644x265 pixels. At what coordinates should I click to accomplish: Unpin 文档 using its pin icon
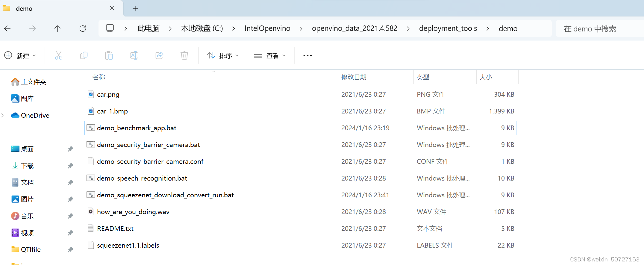pos(70,182)
